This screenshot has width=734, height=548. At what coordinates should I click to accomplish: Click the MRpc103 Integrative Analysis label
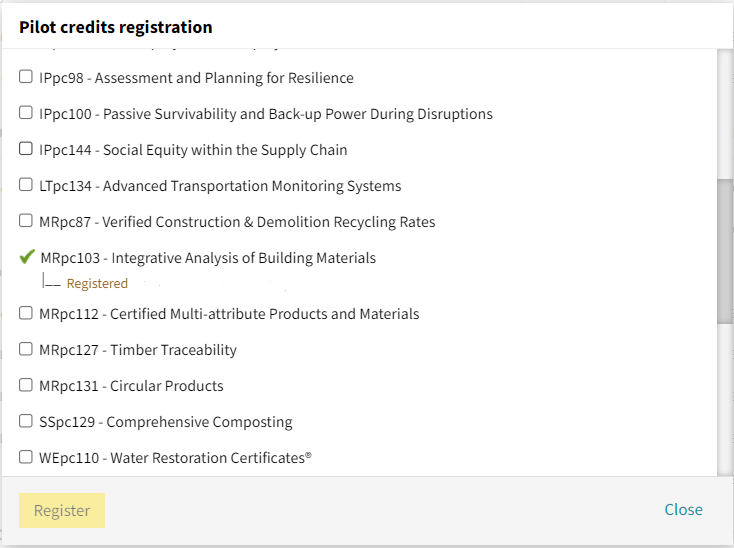[208, 258]
